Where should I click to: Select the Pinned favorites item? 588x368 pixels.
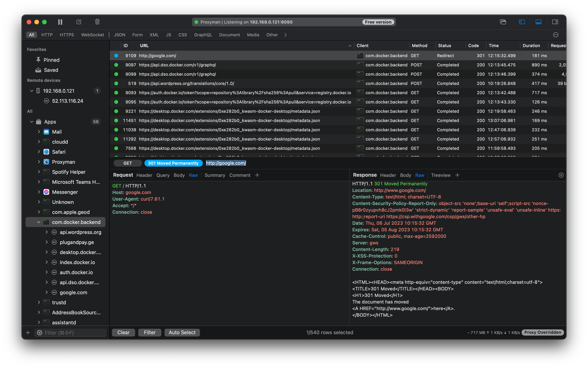(x=51, y=60)
